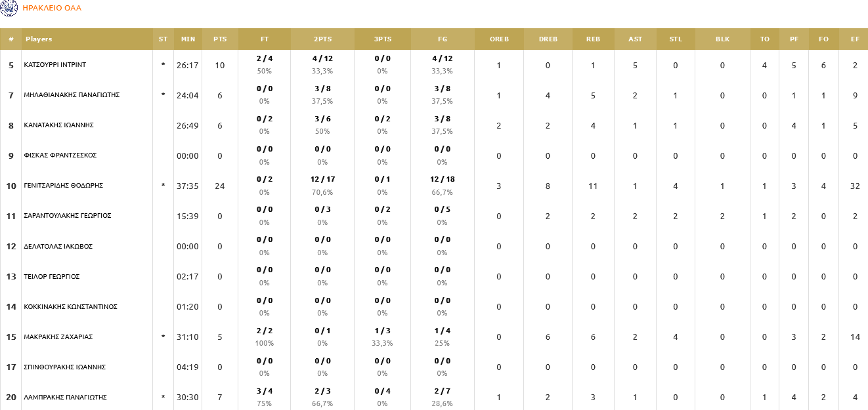Viewport: 868px width, 410px height.
Task: Sort by the PTS column header
Action: 220,39
